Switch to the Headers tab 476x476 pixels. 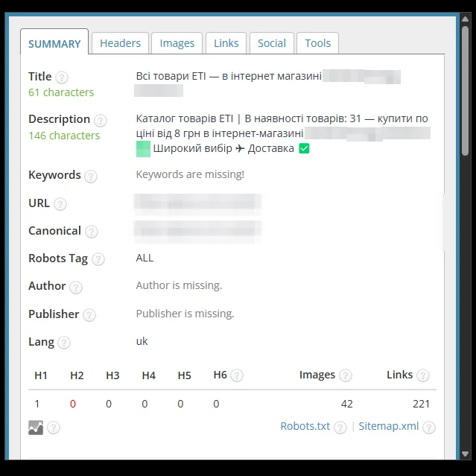120,43
